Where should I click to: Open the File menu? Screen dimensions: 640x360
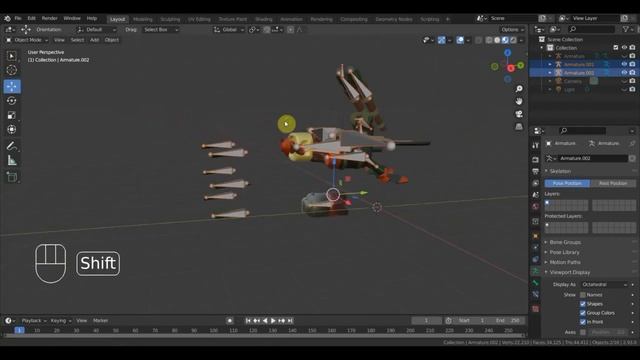coord(18,18)
